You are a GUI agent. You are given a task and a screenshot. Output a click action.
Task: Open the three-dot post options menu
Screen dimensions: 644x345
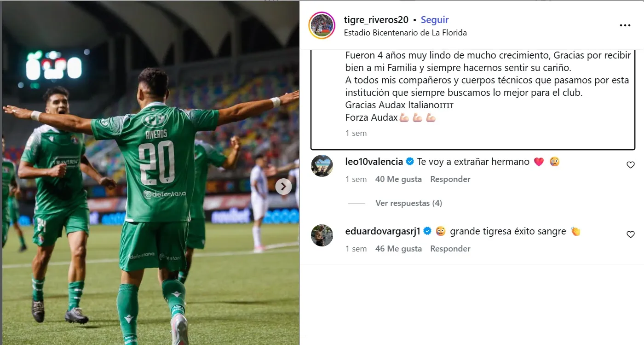[625, 26]
